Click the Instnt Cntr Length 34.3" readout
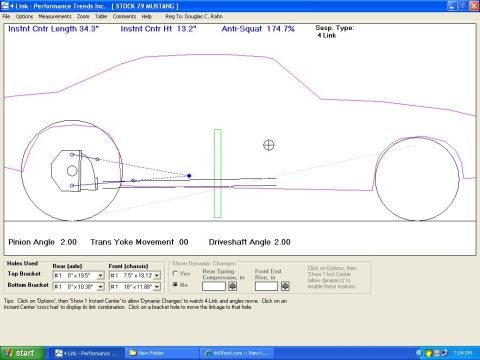This screenshot has height=360, width=480. [53, 29]
